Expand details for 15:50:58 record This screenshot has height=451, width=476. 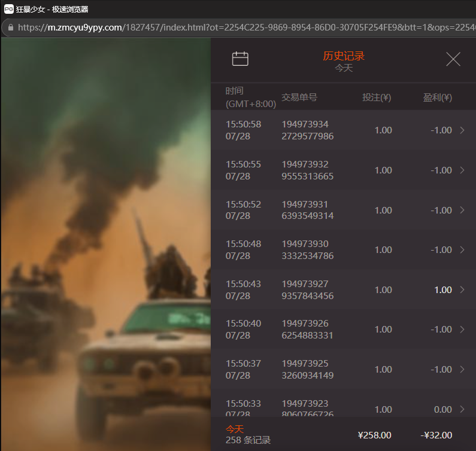462,130
